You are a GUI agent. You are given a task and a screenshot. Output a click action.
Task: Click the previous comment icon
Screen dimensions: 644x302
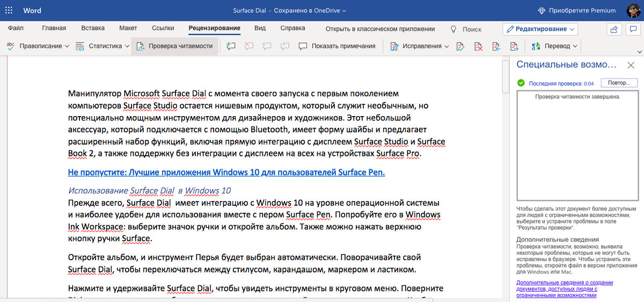click(267, 46)
